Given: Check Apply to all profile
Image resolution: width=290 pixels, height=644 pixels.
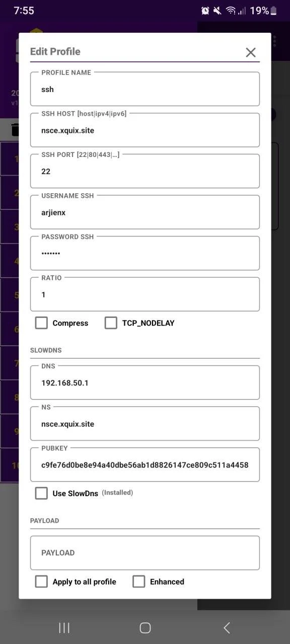Looking at the screenshot, I should pyautogui.click(x=41, y=582).
